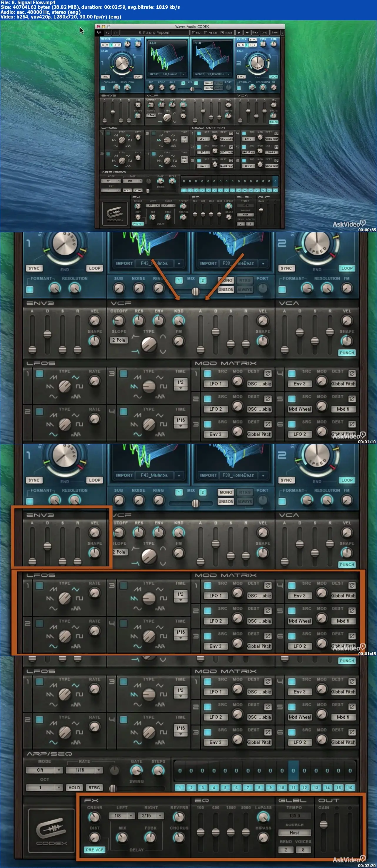Screen dimensions: 377x868
Task: Select LFO 1 ramp-up wave icon, 00:01:10 frame
Action: (53, 377)
